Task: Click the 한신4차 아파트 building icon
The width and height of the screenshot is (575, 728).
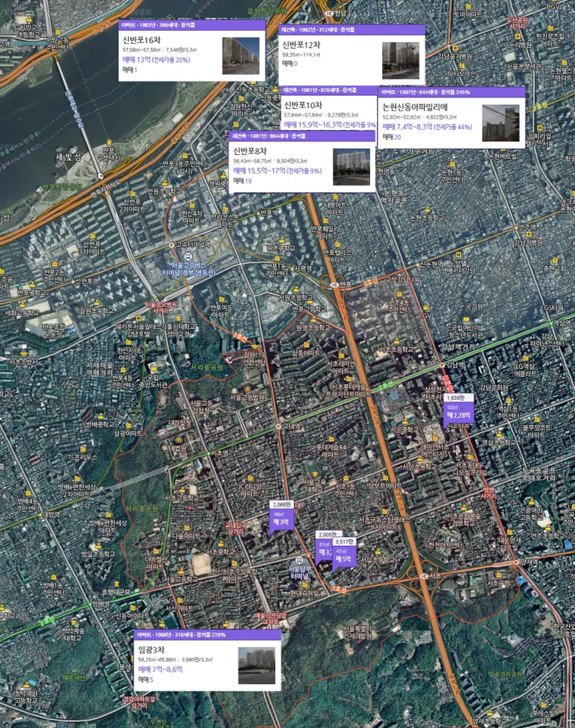Action: [192, 205]
